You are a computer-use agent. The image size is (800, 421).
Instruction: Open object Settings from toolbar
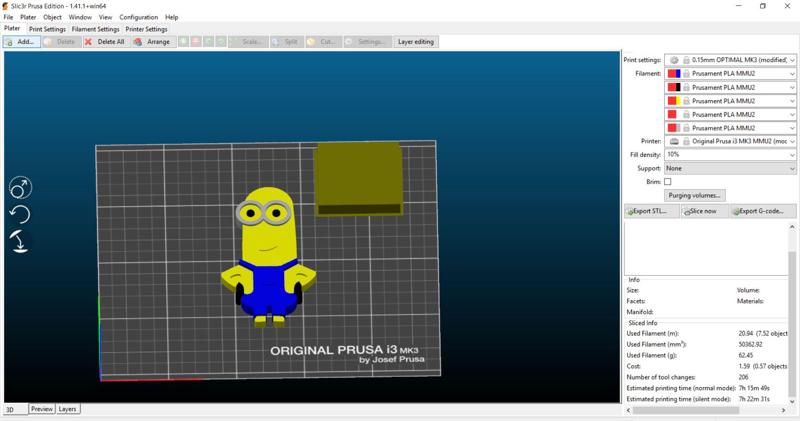click(367, 42)
